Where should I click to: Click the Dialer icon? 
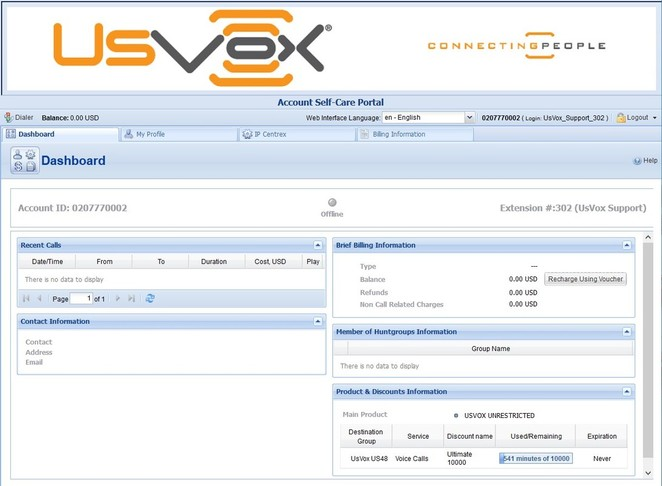(x=8, y=118)
